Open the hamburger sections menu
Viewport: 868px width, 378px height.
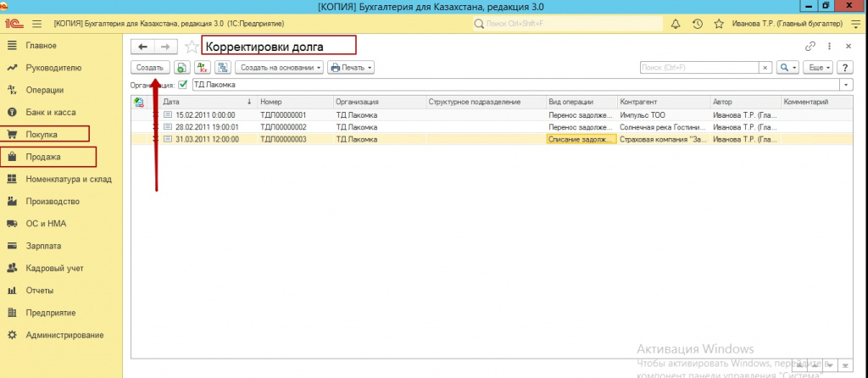tap(37, 24)
